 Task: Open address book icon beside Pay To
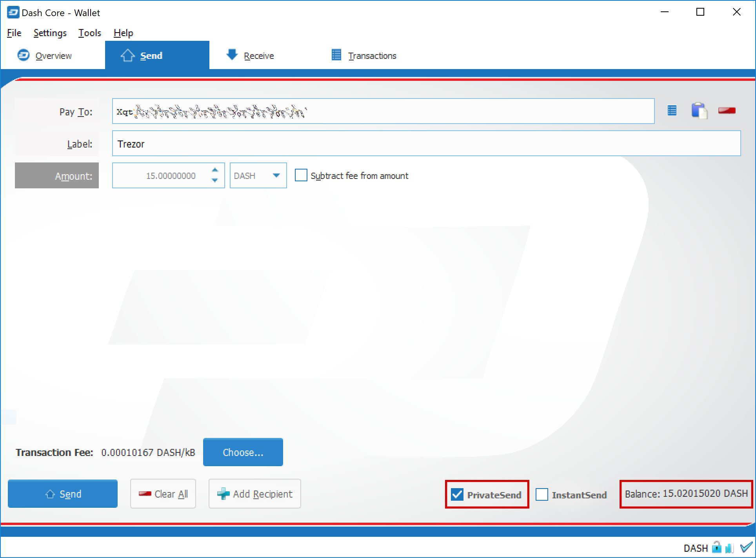coord(672,111)
